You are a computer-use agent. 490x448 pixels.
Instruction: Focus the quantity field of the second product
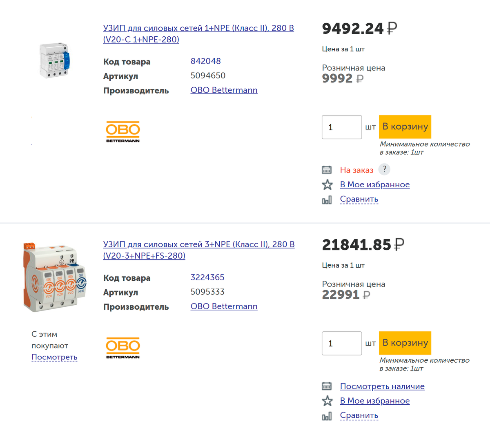(341, 344)
